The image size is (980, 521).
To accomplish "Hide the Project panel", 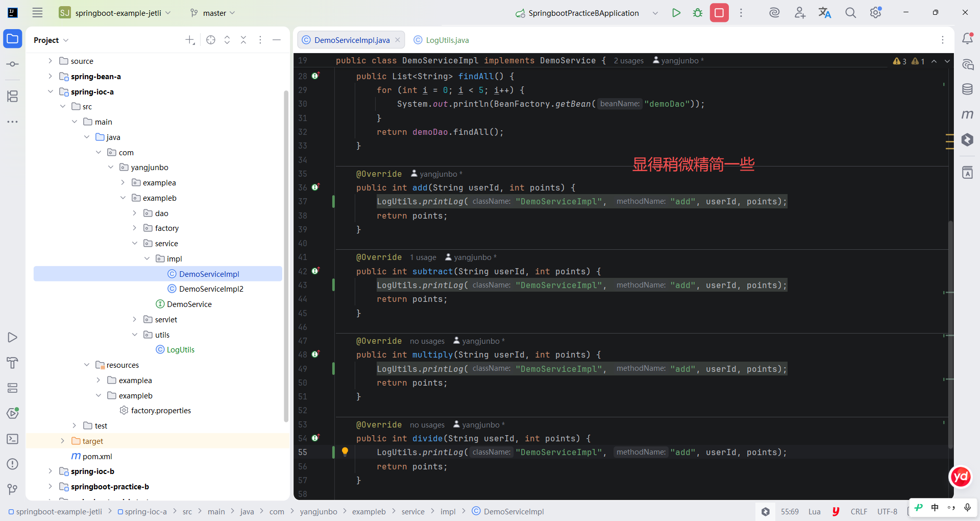I will (x=277, y=40).
